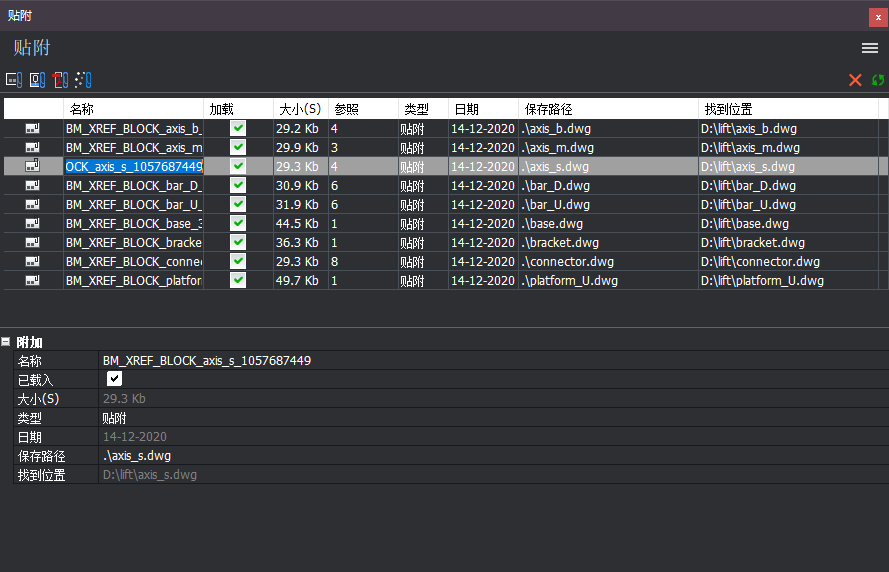Toggle the load checkbox for axis_b xref
Screen dimensions: 889x572
point(238,129)
